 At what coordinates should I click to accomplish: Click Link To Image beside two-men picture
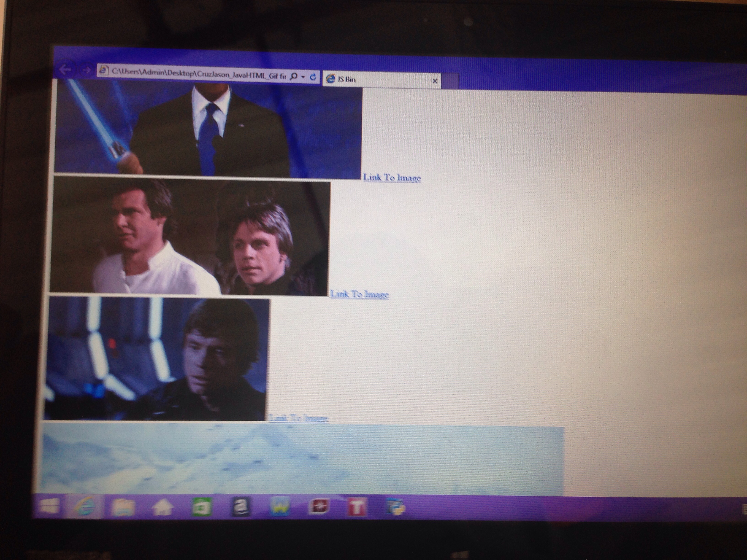click(359, 294)
